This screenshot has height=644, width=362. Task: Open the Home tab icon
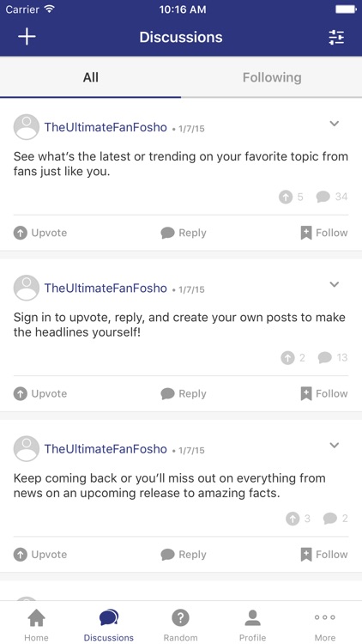tap(36, 617)
